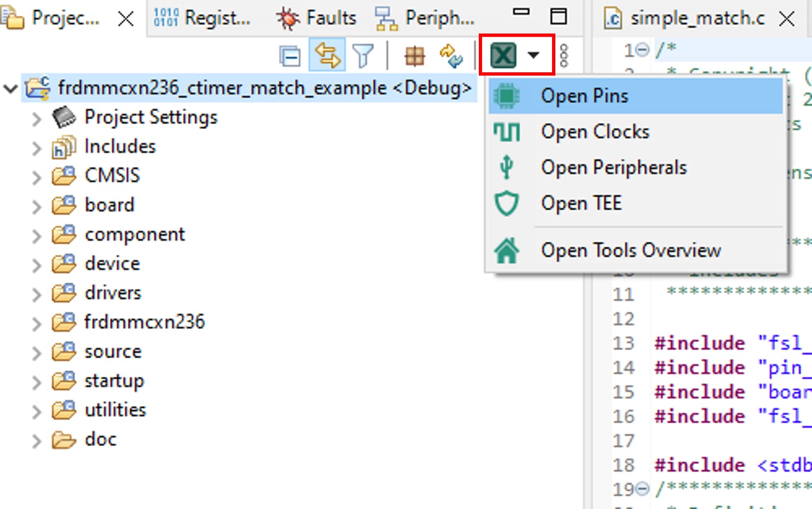Toggle Link with Editor button
The width and height of the screenshot is (812, 509).
click(x=327, y=55)
